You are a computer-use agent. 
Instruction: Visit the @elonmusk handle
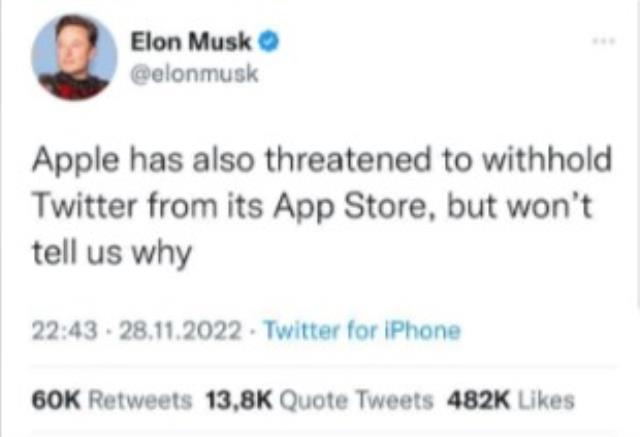[x=194, y=75]
